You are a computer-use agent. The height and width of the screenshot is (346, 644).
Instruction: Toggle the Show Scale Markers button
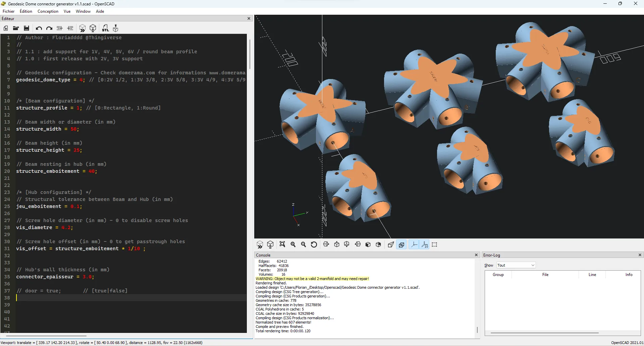425,245
